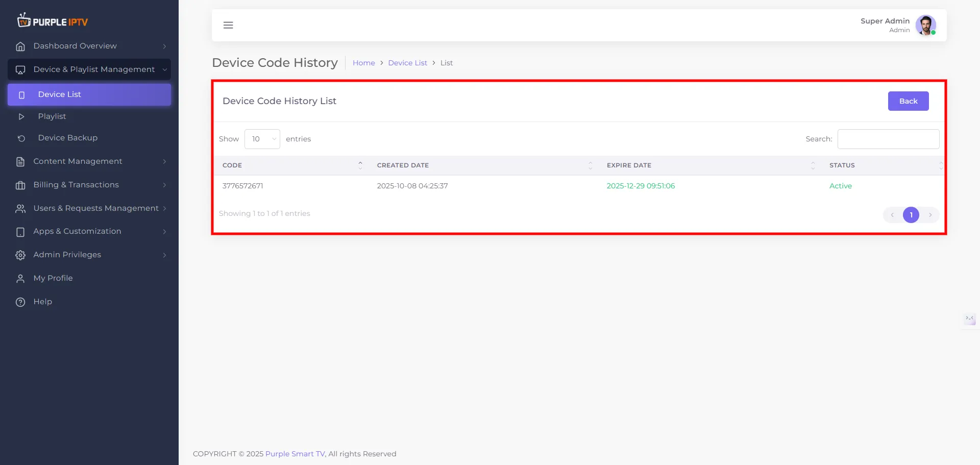Expand Apps & Customization chevron
980x465 pixels.
tap(164, 232)
